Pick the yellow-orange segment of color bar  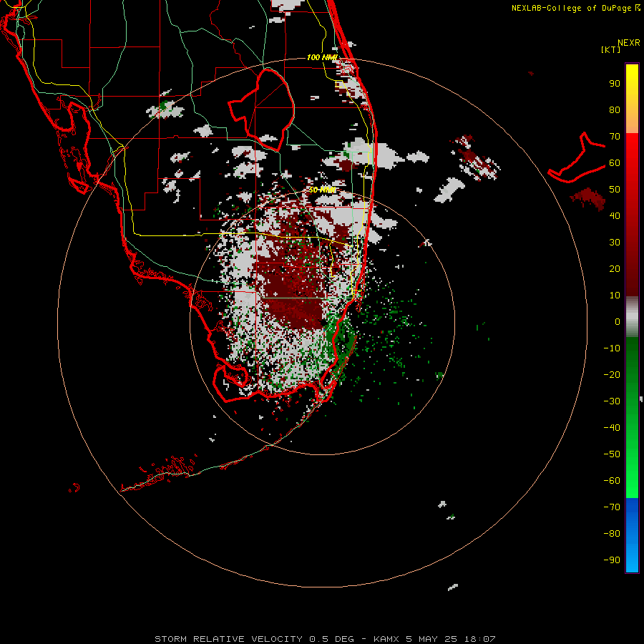pyautogui.click(x=632, y=99)
